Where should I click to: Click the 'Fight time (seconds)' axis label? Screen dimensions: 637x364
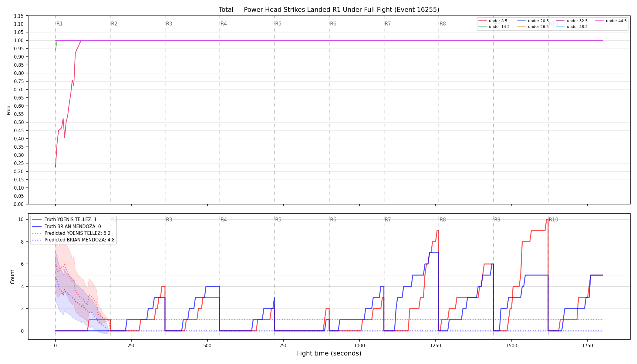(329, 353)
